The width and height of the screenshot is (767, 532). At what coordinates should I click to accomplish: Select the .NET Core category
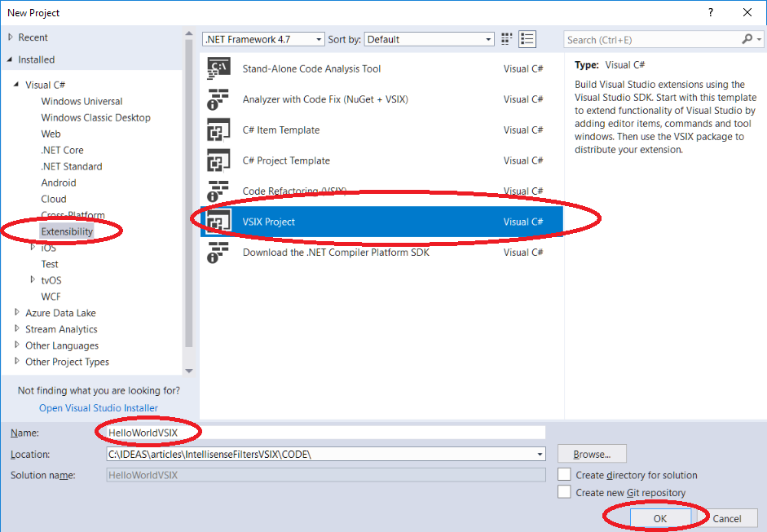pyautogui.click(x=62, y=150)
